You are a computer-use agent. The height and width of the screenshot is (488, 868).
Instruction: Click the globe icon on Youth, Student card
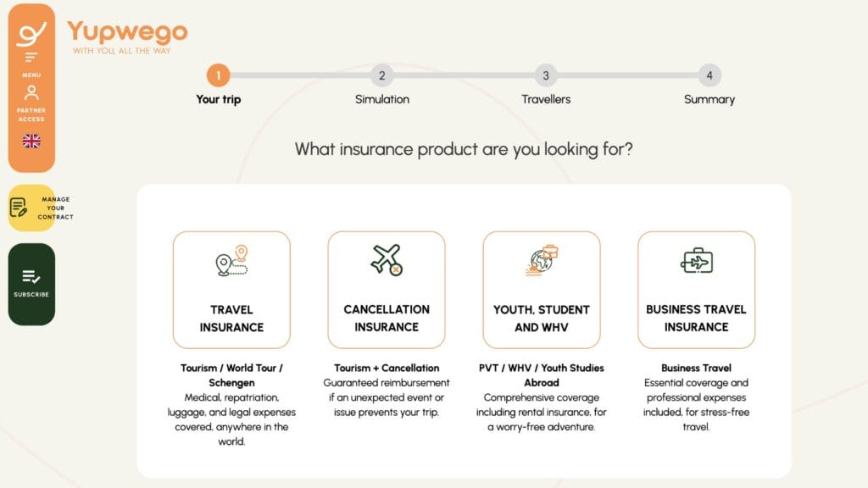(543, 259)
